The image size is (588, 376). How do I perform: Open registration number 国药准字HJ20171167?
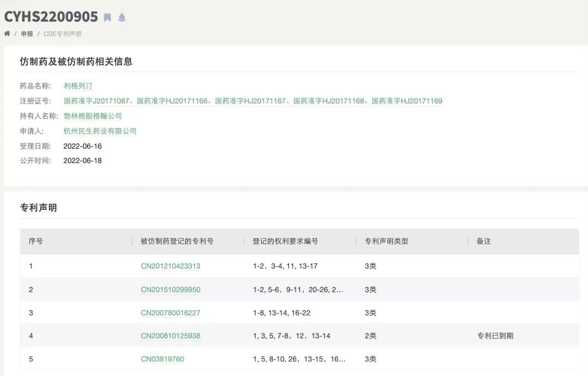point(250,101)
